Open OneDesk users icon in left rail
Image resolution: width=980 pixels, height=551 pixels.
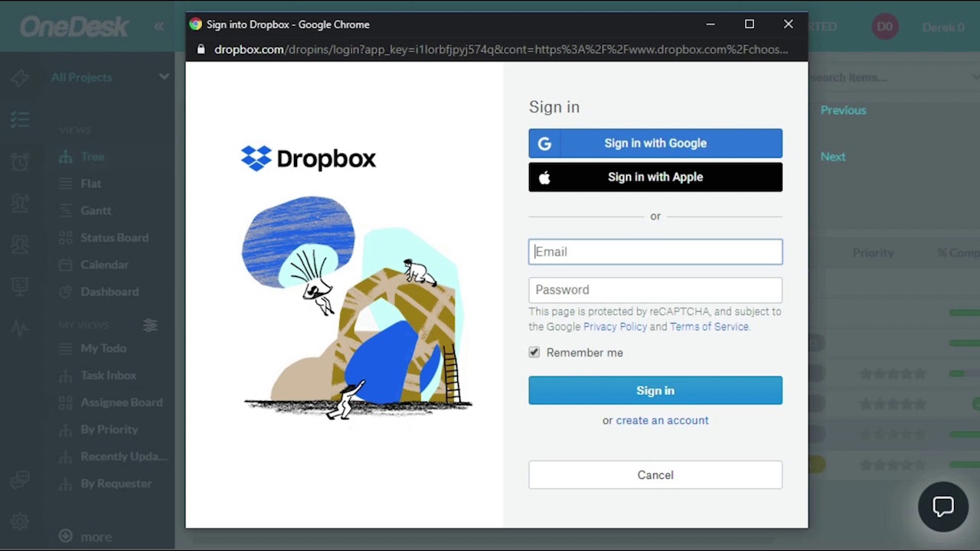click(20, 244)
